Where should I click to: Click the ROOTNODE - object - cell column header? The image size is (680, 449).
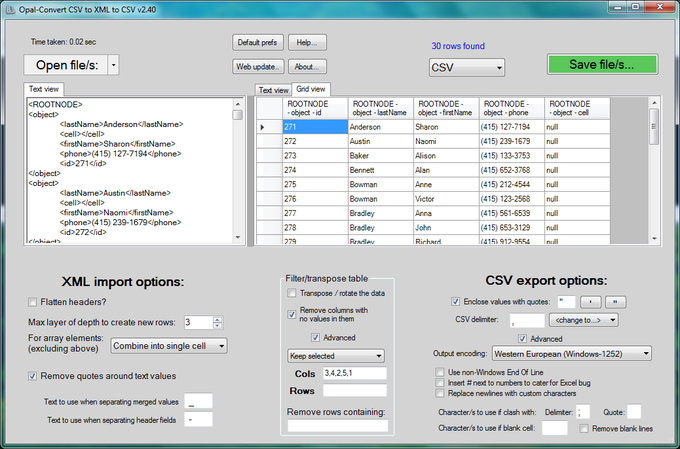pyautogui.click(x=577, y=108)
